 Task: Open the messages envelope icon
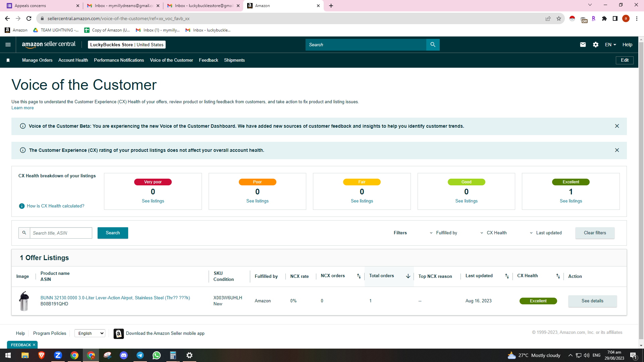[x=583, y=45]
